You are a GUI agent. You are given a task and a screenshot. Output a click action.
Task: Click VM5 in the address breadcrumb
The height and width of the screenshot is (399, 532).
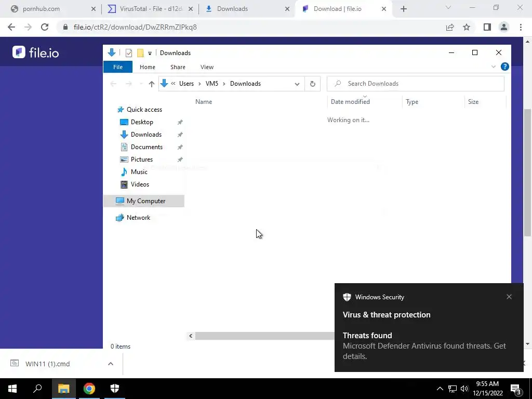[x=212, y=84]
